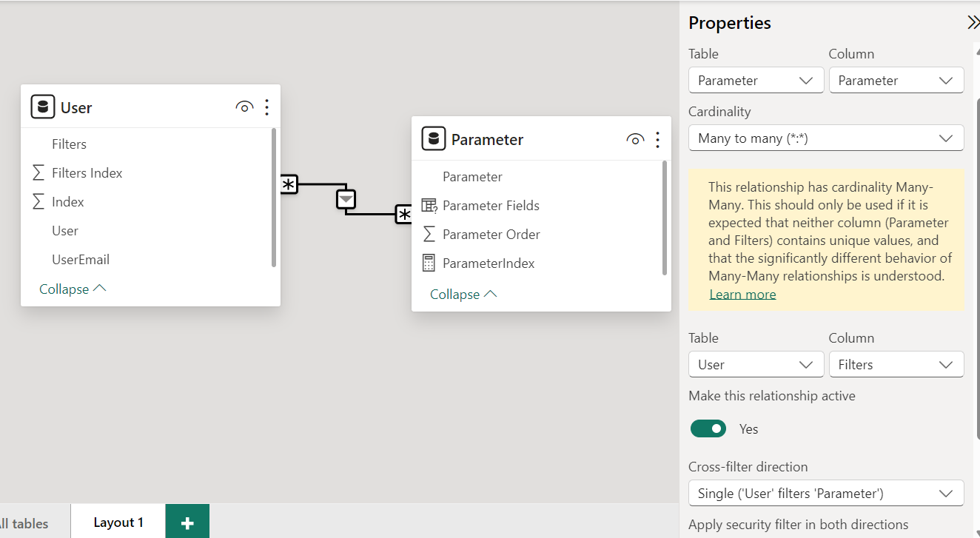Click the relationship filter direction arrow icon
Viewport: 980px width, 538px height.
(346, 199)
